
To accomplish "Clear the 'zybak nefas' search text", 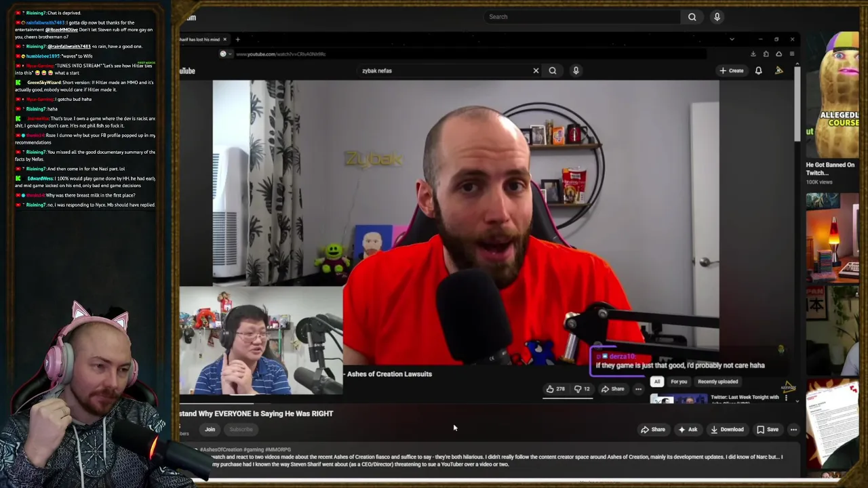I will pos(536,70).
